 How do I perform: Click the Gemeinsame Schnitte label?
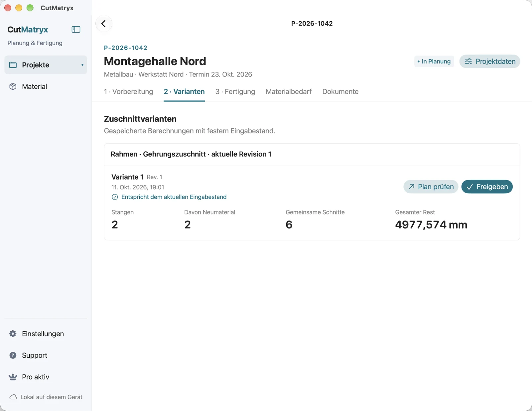(x=315, y=212)
